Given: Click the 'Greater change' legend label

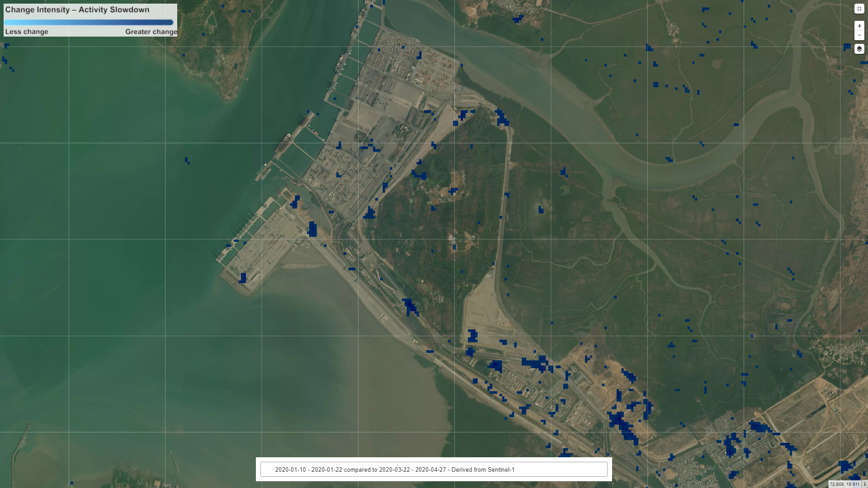Looking at the screenshot, I should point(151,32).
